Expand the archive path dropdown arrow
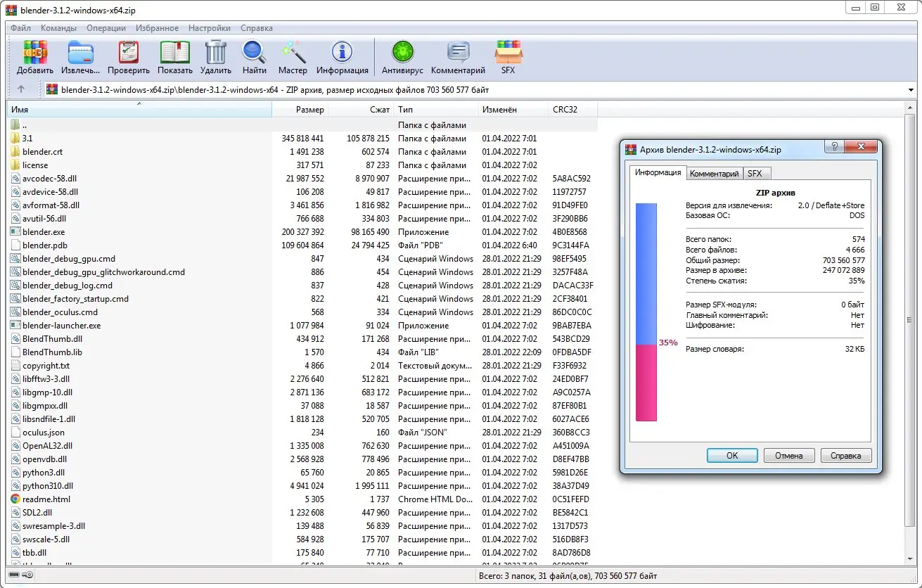 point(911,90)
